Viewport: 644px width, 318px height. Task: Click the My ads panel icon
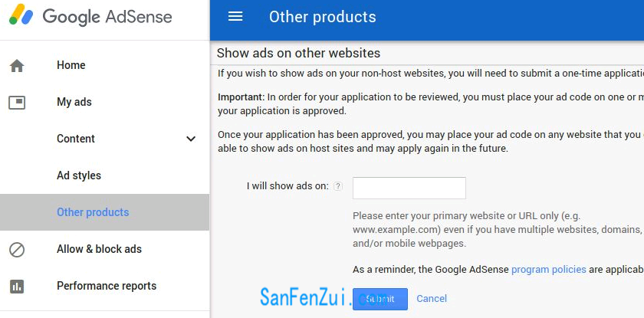tap(17, 102)
